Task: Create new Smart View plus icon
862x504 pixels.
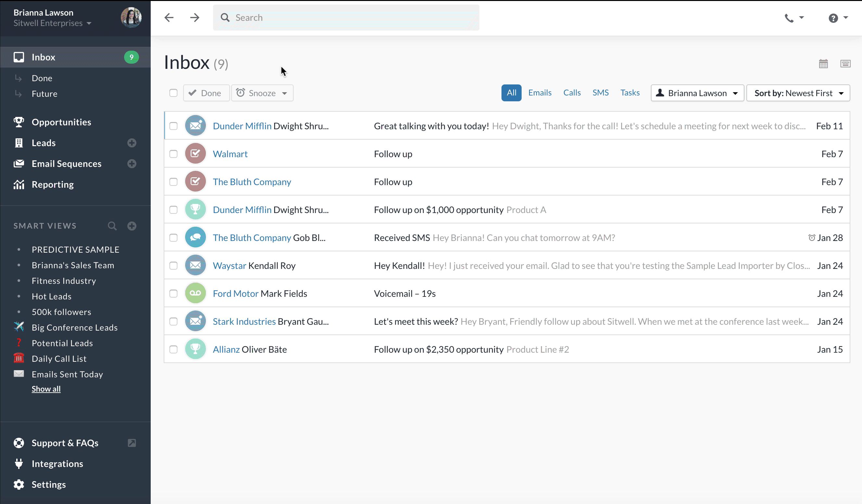Action: (x=132, y=226)
